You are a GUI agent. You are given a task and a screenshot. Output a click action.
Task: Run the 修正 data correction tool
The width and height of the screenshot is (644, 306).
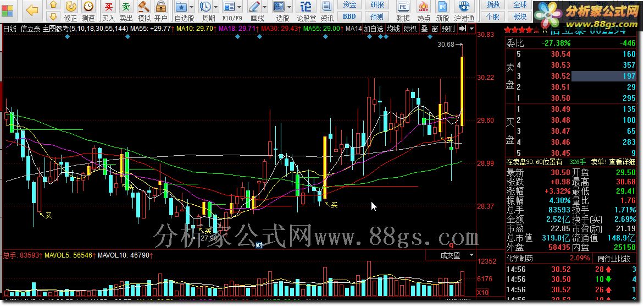[x=71, y=11]
